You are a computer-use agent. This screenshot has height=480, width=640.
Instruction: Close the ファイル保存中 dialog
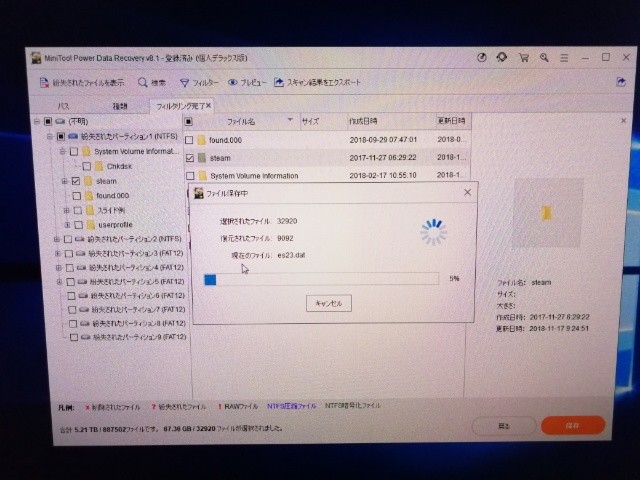click(x=467, y=192)
